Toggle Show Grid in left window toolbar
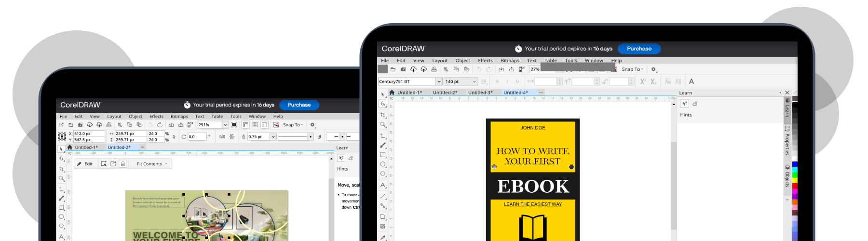This screenshot has height=241, width=868. pyautogui.click(x=255, y=125)
